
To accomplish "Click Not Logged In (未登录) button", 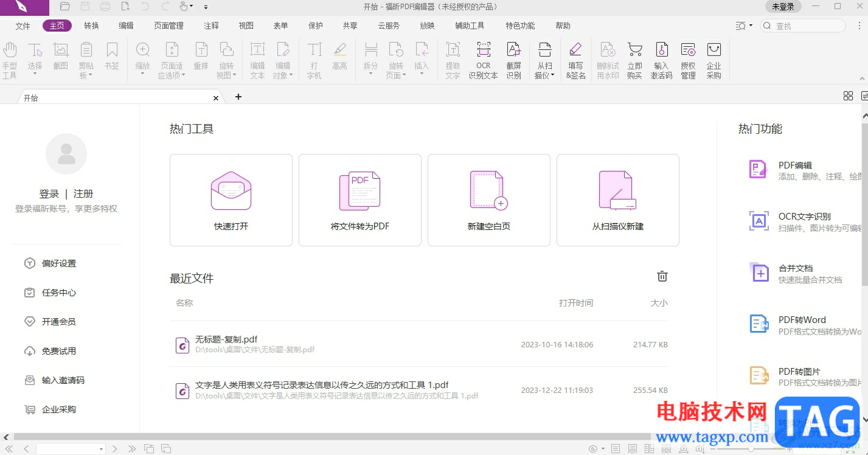I will pos(783,7).
